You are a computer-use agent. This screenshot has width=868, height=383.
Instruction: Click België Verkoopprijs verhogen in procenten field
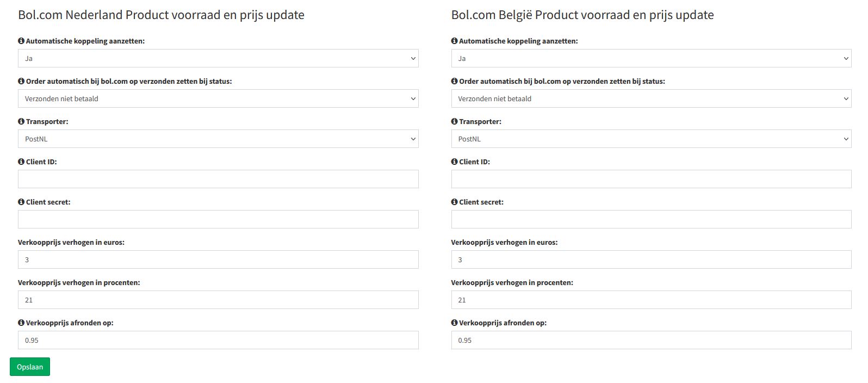coord(651,300)
